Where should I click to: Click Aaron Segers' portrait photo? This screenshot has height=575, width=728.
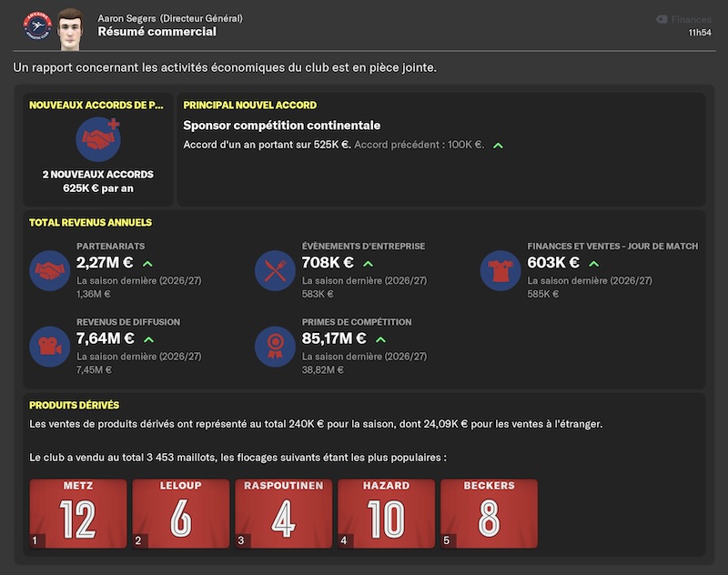(70, 29)
